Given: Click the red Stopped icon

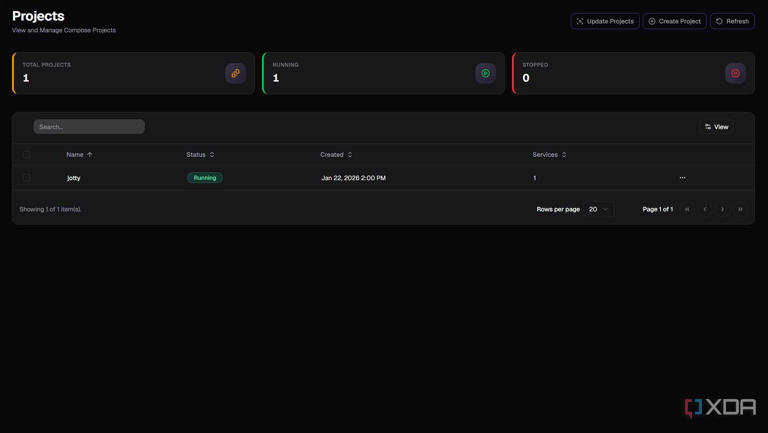Looking at the screenshot, I should point(735,73).
